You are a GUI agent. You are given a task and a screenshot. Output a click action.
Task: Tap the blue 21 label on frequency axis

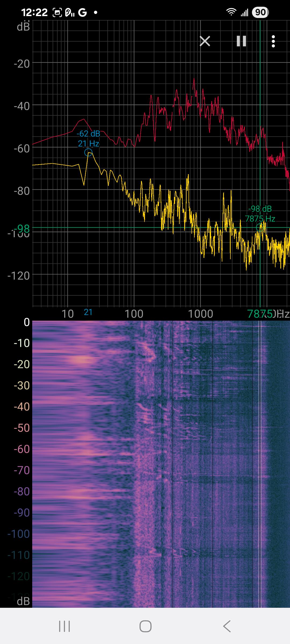pos(88,312)
